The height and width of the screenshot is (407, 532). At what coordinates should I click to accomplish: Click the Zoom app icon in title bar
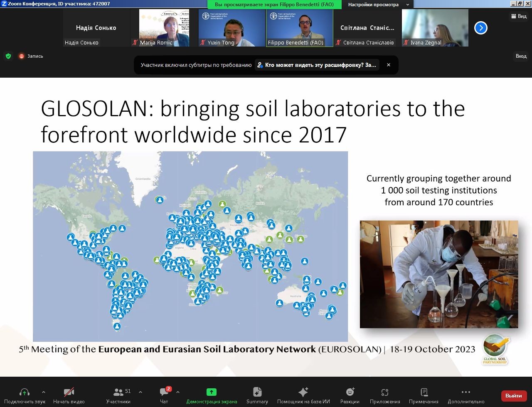click(x=4, y=4)
